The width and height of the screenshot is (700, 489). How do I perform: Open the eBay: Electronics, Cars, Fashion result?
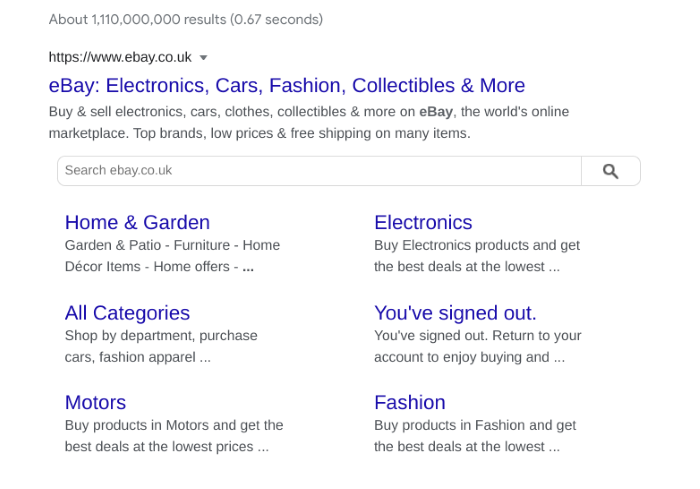pyautogui.click(x=286, y=85)
